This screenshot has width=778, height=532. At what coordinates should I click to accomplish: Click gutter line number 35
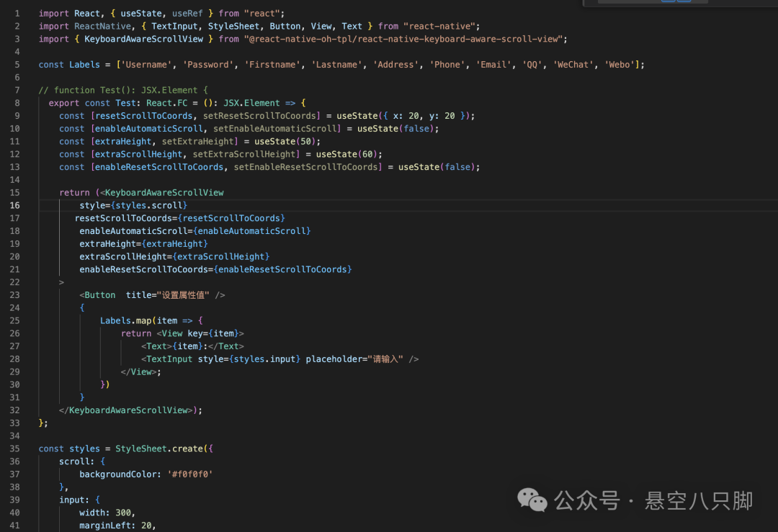tap(15, 448)
